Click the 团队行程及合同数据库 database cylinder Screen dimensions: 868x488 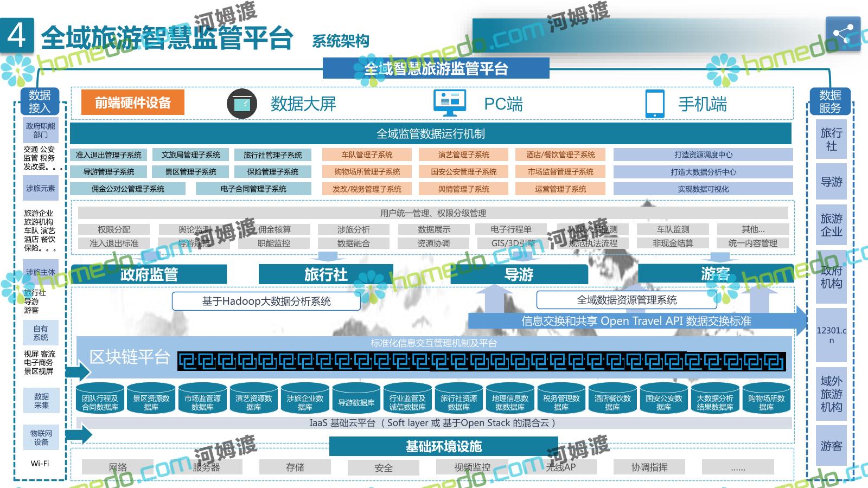100,400
